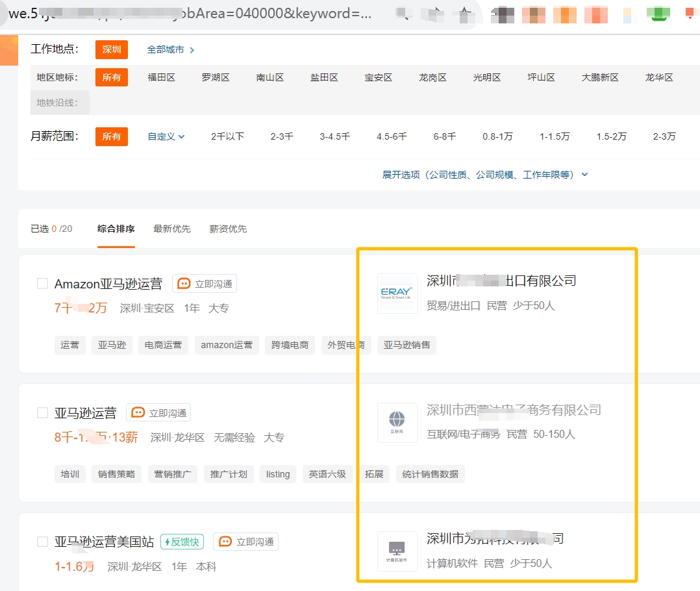Image resolution: width=700 pixels, height=591 pixels.
Task: Select 所有 in the 月薪范围 row
Action: (x=112, y=136)
